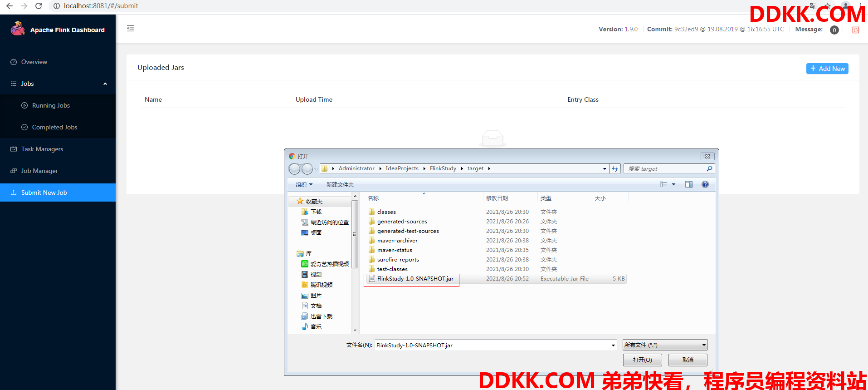Select 迅雷下载 library
The width and height of the screenshot is (868, 390).
(x=321, y=316)
